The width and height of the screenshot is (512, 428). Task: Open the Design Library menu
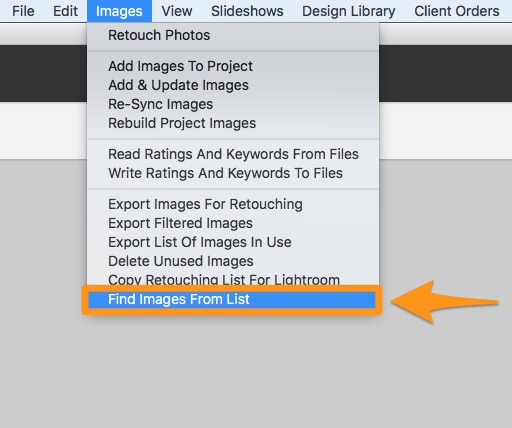(x=349, y=11)
